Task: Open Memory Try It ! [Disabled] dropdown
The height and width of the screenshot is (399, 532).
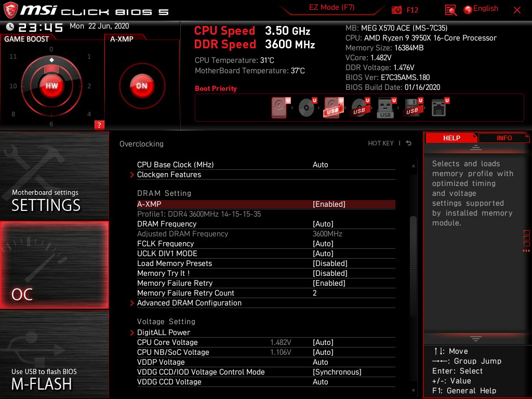Action: pos(266,273)
